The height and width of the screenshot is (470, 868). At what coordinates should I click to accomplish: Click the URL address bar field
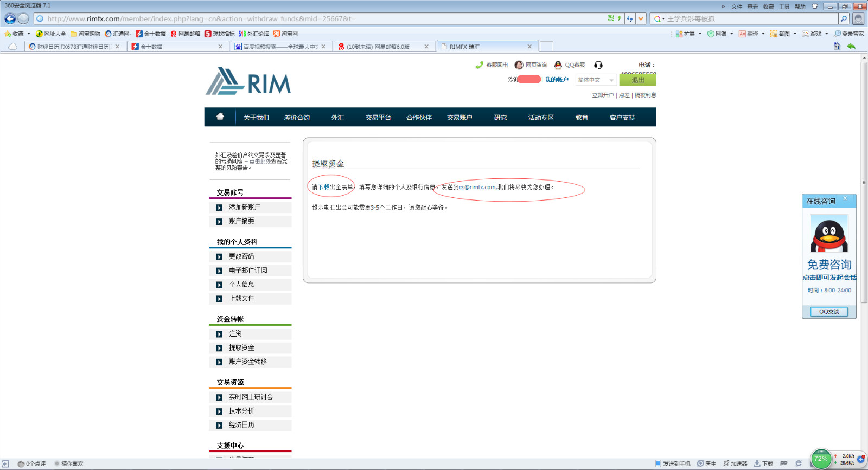(x=320, y=19)
